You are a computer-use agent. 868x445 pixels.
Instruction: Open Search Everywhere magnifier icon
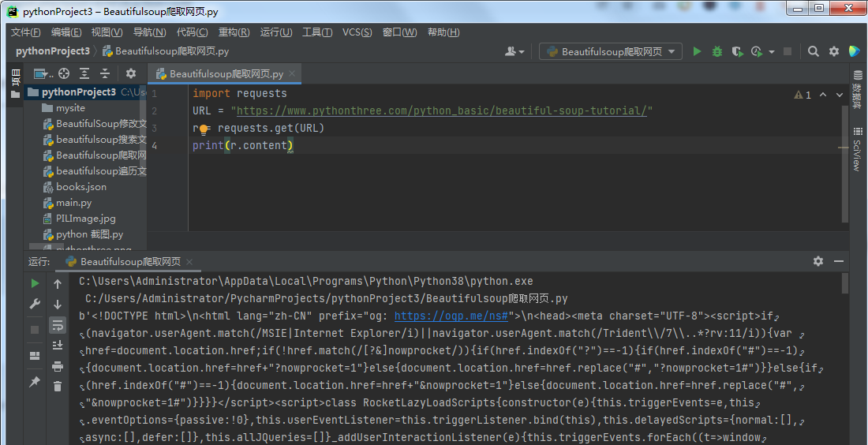point(813,51)
